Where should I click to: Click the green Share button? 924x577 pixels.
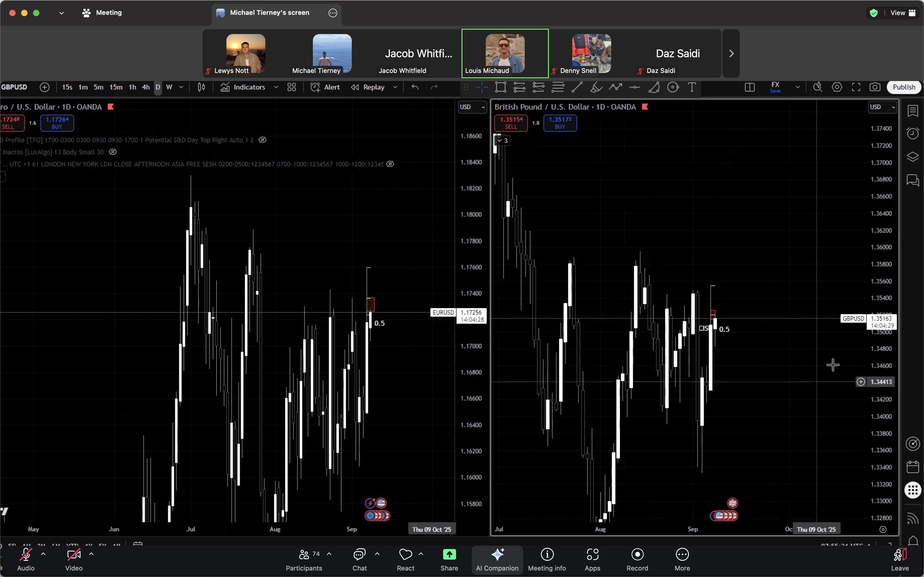[449, 559]
